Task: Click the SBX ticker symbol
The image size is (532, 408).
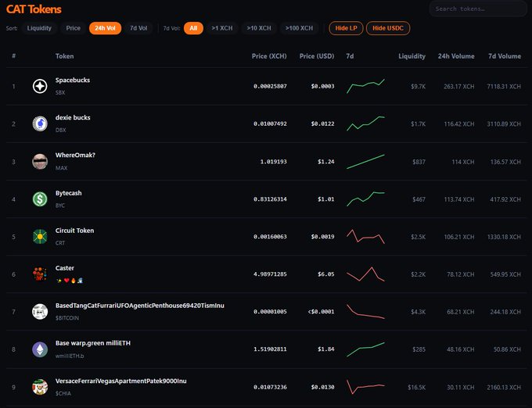Action: (60, 92)
